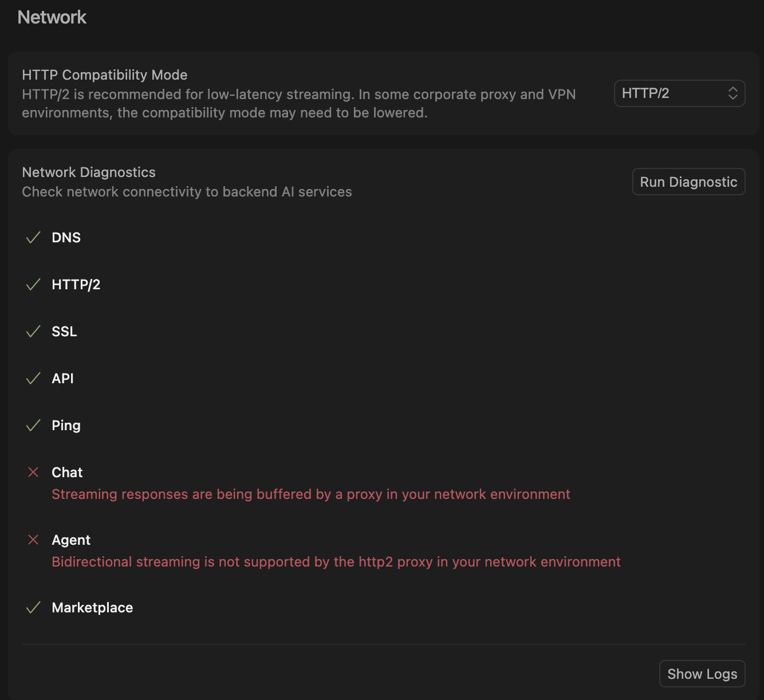Click the Show Logs button
The height and width of the screenshot is (700, 764).
click(702, 674)
